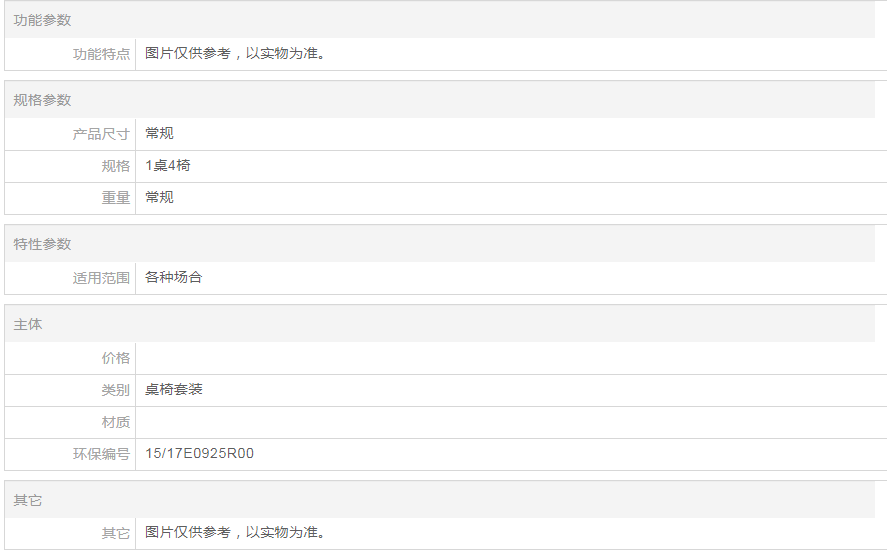Screen dimensions: 896x557
Task: Click the 规格参数 section header
Action: pyautogui.click(x=42, y=100)
